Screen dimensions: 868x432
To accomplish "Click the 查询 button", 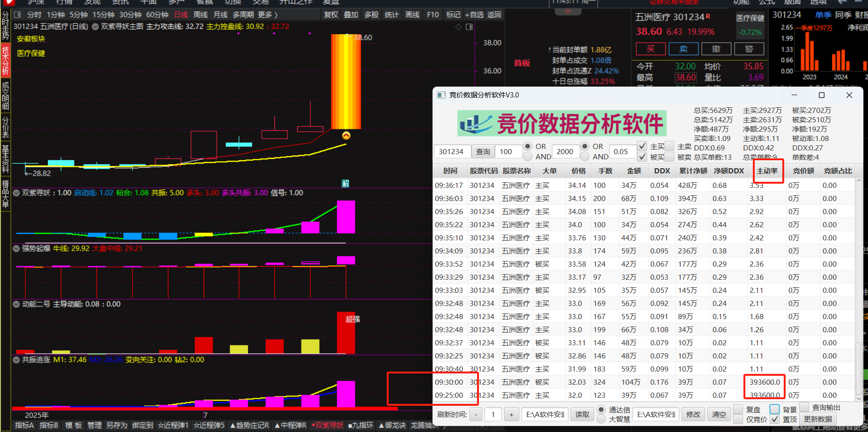I will [483, 152].
